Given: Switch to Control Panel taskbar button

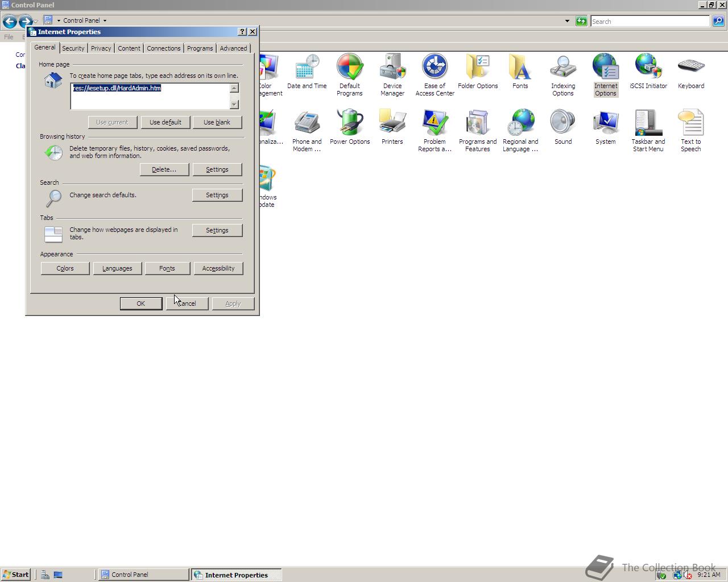Looking at the screenshot, I should coord(144,575).
